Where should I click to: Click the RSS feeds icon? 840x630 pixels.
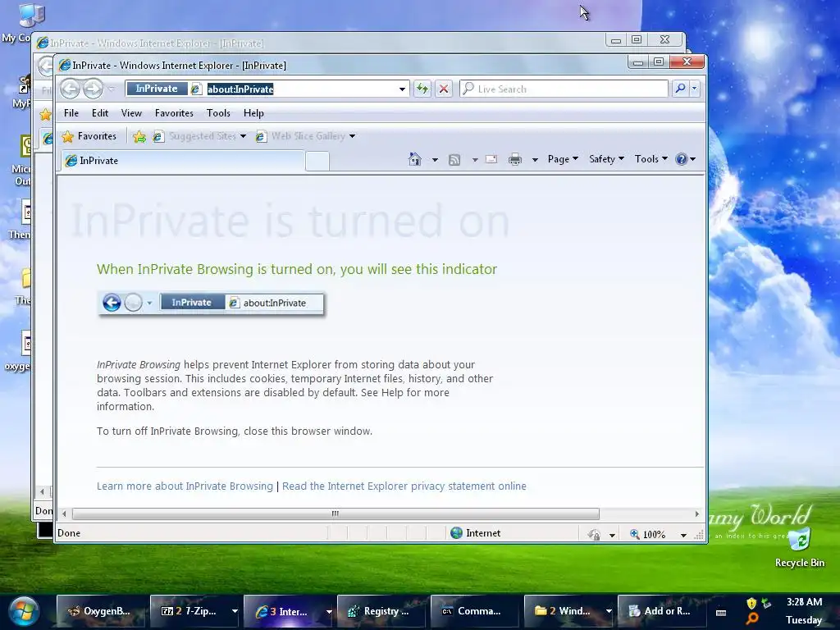(454, 160)
